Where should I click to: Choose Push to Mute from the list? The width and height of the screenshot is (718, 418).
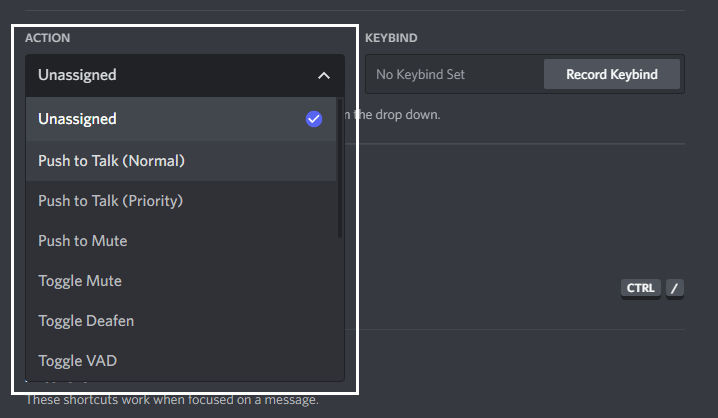pyautogui.click(x=181, y=241)
